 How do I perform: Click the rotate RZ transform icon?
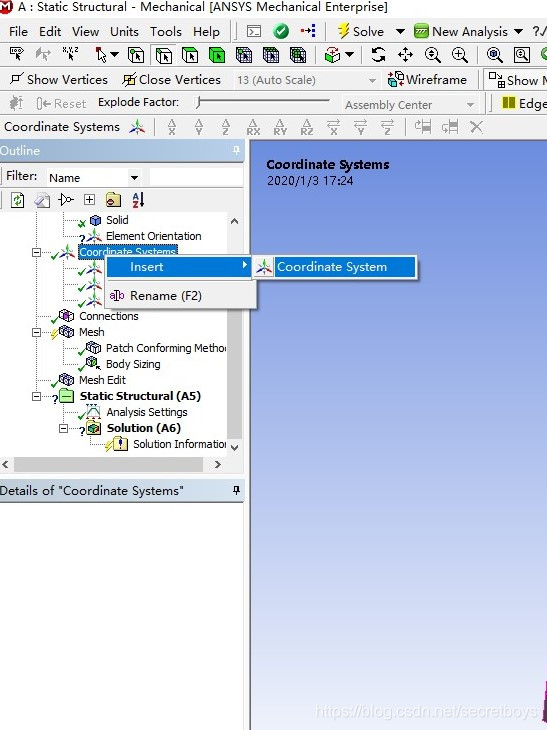click(x=307, y=127)
